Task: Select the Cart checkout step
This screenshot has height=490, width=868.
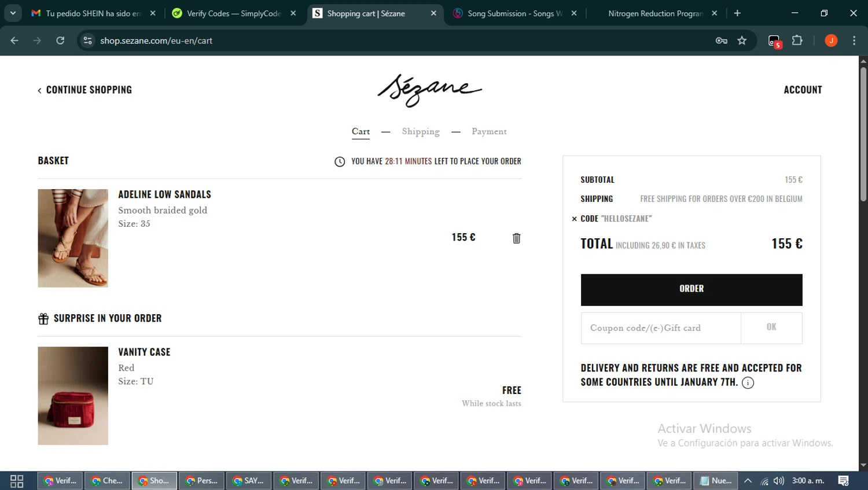Action: [x=361, y=132]
